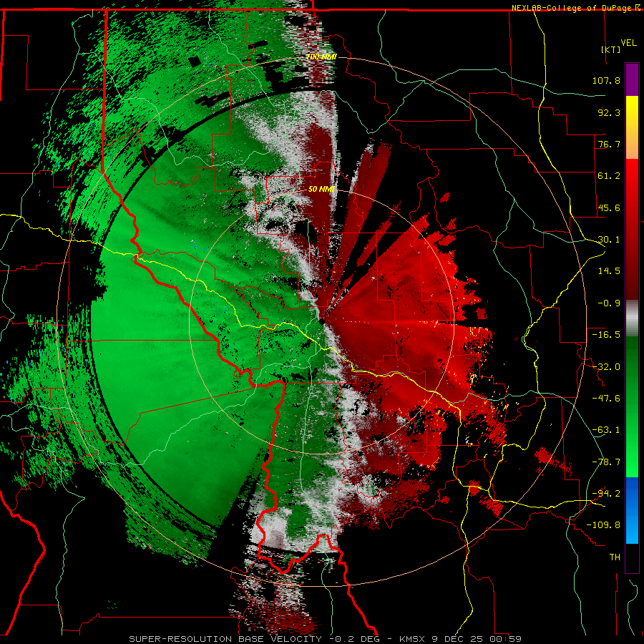
Task: Click the 45.6 velocity scale value
Action: 609,208
